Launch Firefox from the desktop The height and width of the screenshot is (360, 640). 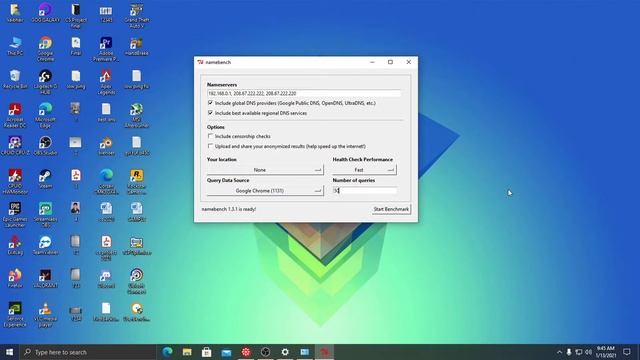(15, 278)
